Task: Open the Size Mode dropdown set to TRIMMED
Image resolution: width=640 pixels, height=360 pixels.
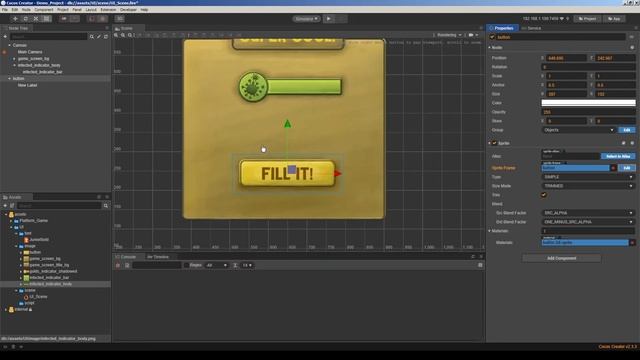Action: point(588,186)
